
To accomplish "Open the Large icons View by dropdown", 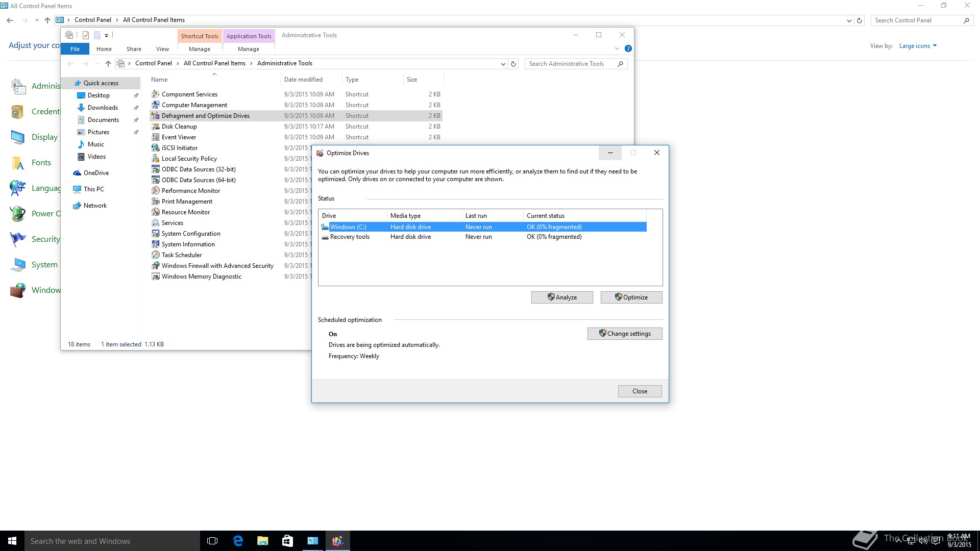I will (x=918, y=46).
